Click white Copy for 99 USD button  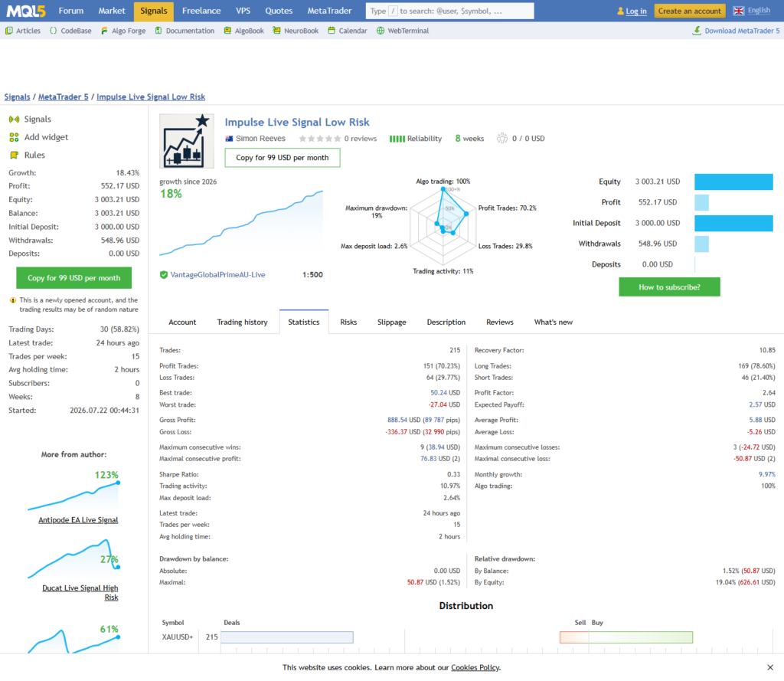(282, 158)
